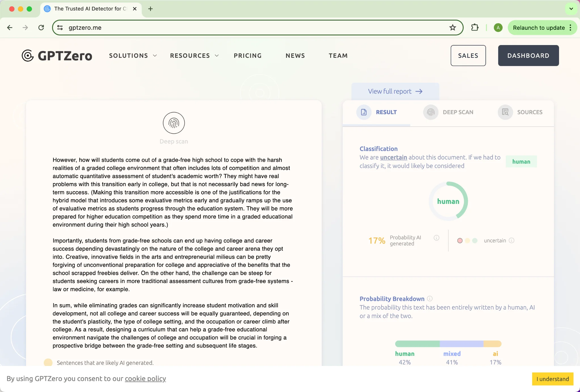Open the News page
This screenshot has width=580, height=392.
pyautogui.click(x=295, y=56)
